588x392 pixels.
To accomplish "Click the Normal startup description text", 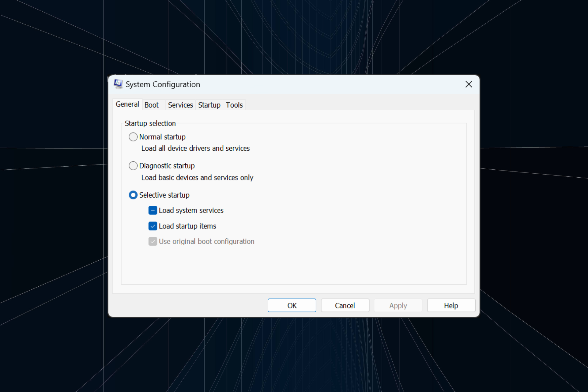I will coord(195,148).
